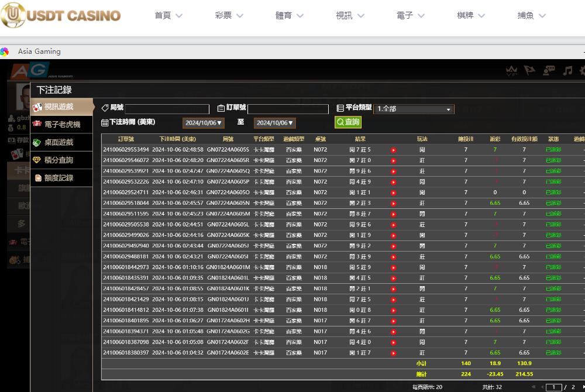
Task: Open the end date picker after 至
Action: click(x=275, y=123)
